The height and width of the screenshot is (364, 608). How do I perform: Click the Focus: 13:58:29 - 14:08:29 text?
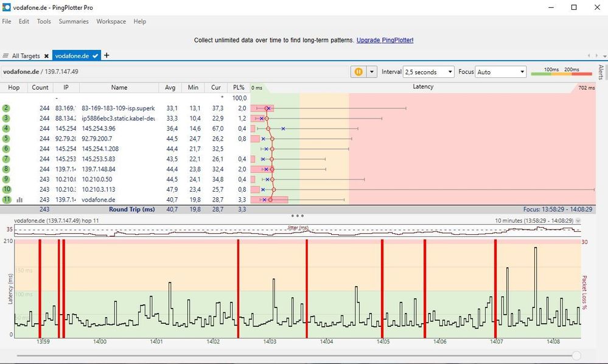pyautogui.click(x=557, y=209)
